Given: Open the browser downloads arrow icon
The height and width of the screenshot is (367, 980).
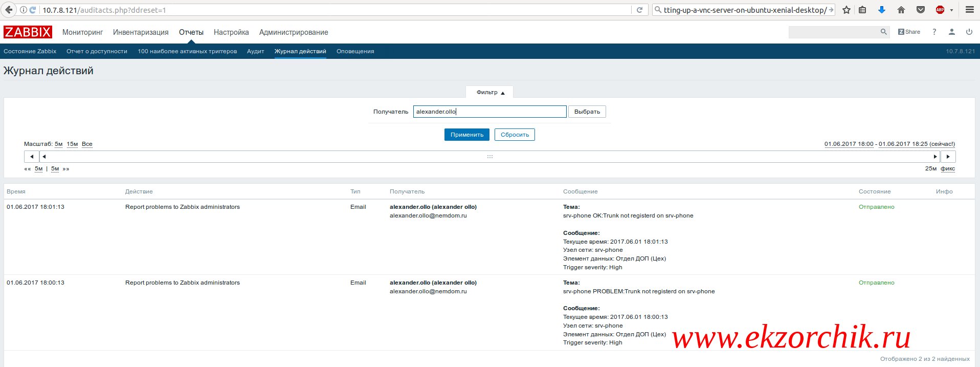Looking at the screenshot, I should [x=881, y=10].
